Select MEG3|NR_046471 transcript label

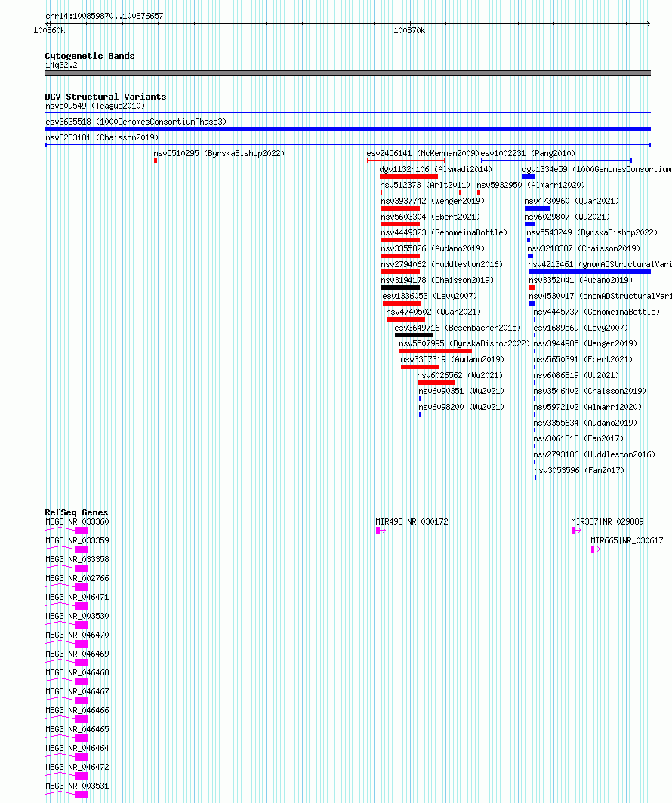pyautogui.click(x=77, y=598)
